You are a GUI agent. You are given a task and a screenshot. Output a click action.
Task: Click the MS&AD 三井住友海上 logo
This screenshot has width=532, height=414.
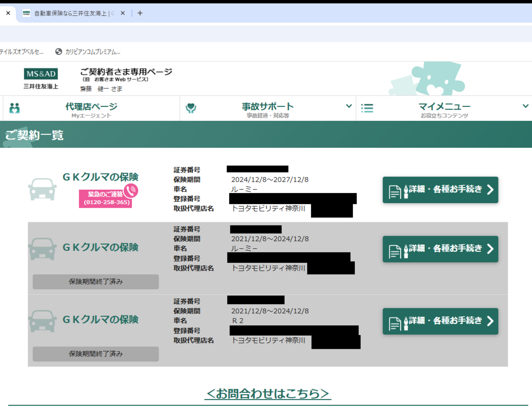pos(41,79)
